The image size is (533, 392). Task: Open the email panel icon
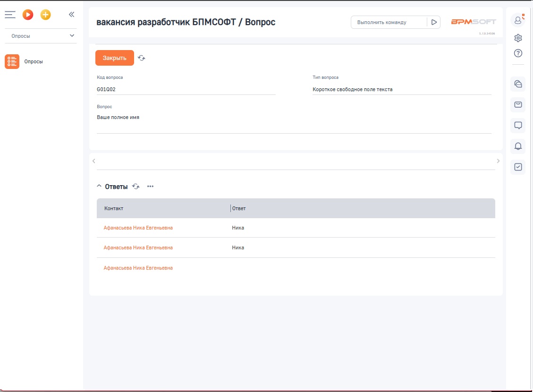coord(518,104)
